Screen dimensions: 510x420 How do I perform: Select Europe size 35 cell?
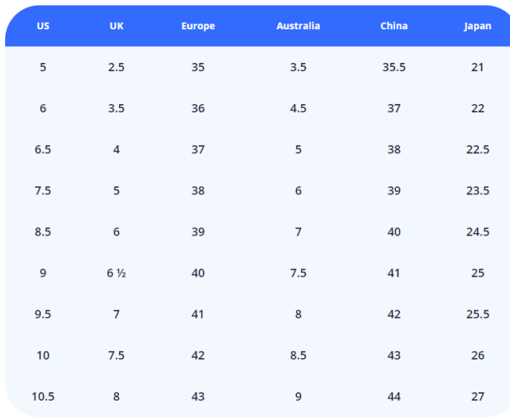198,67
